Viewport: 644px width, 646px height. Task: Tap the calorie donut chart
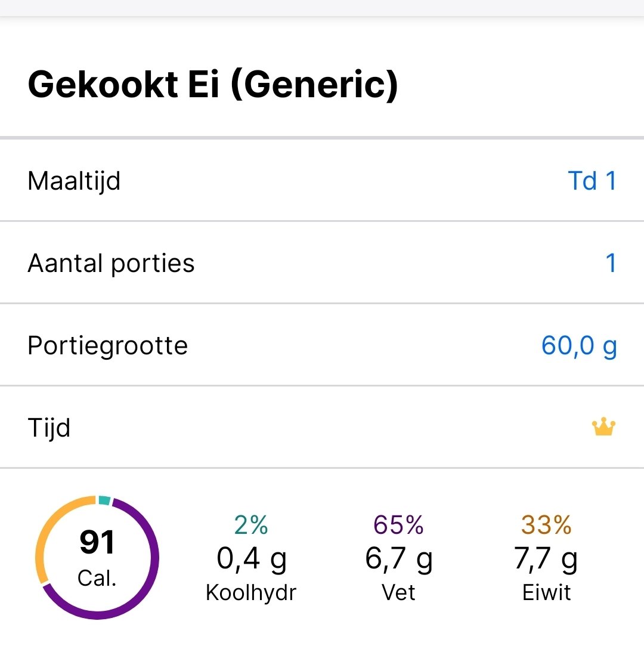tap(97, 558)
